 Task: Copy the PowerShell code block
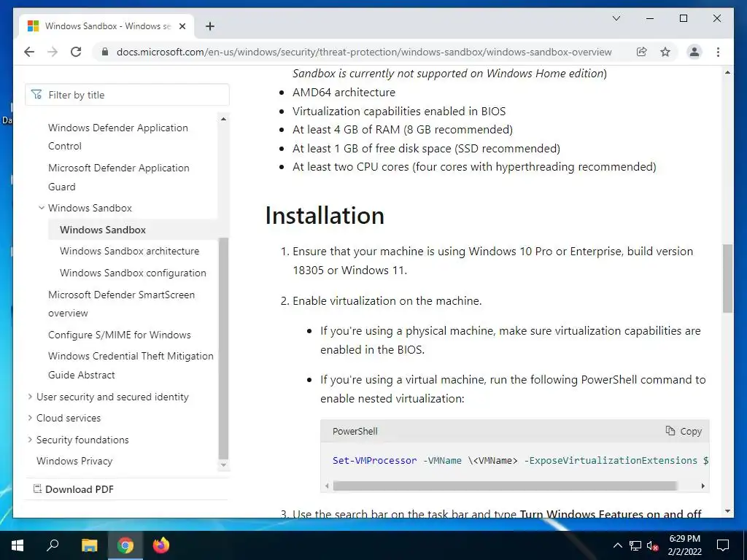click(684, 431)
